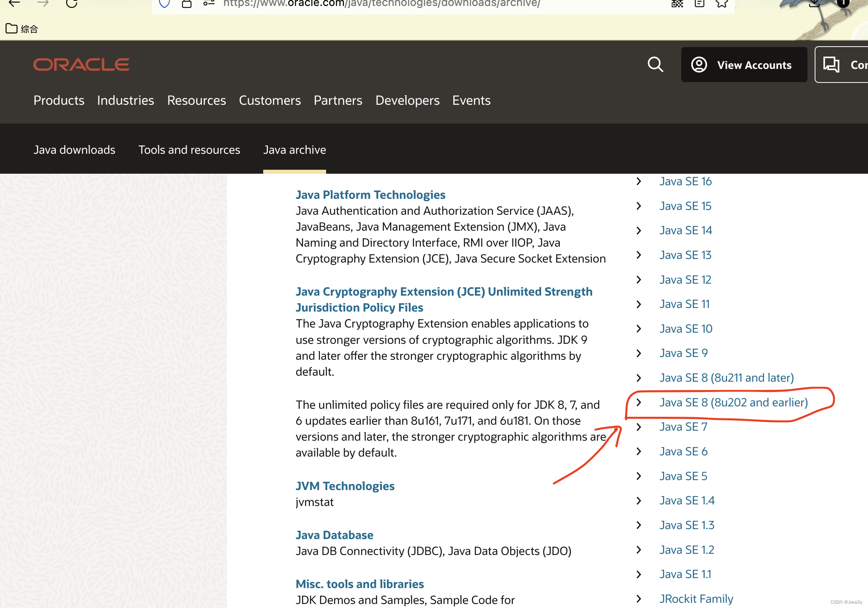
Task: Open Java SE 1.1 link
Action: click(685, 574)
